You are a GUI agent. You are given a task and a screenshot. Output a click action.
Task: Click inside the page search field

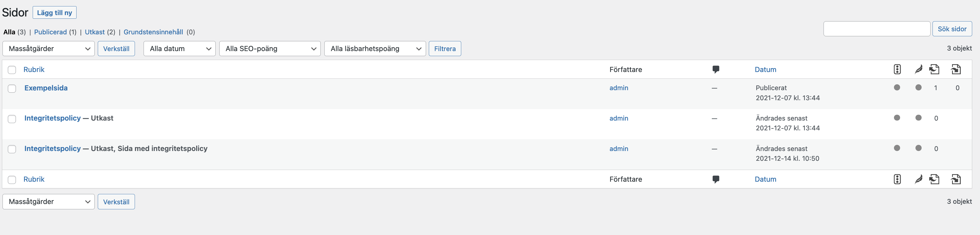pos(877,28)
